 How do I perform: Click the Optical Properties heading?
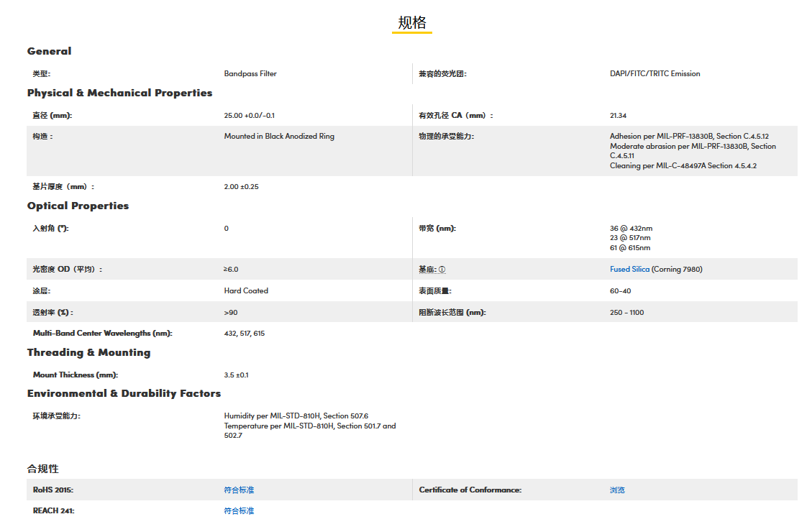(x=78, y=206)
